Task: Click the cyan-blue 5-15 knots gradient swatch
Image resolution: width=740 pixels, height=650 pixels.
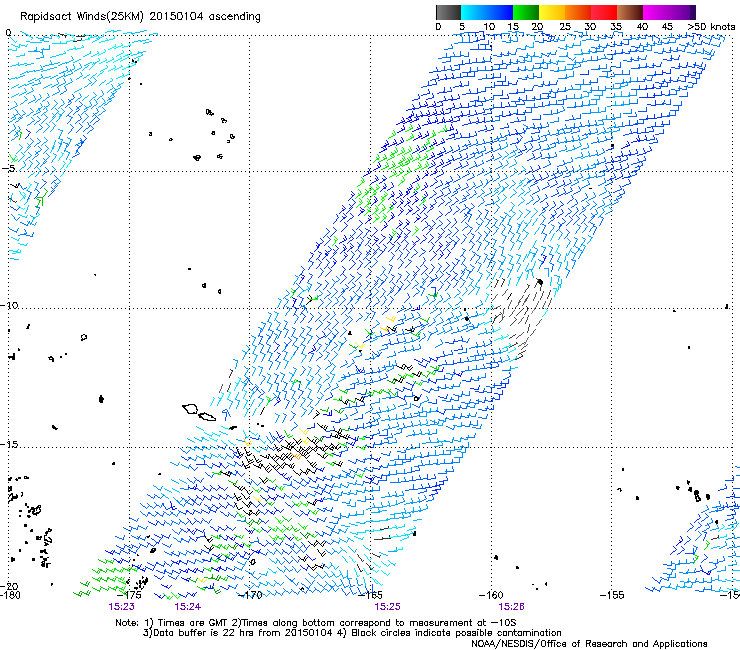Action: 487,12
